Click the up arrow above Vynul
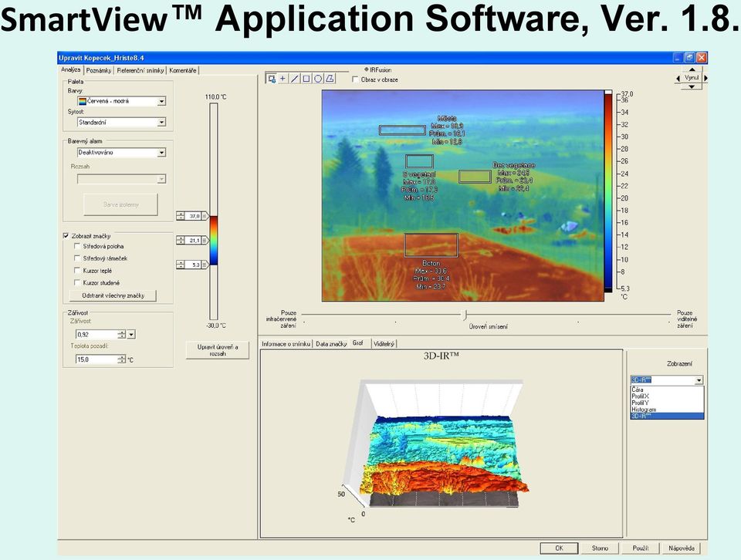 pos(692,69)
